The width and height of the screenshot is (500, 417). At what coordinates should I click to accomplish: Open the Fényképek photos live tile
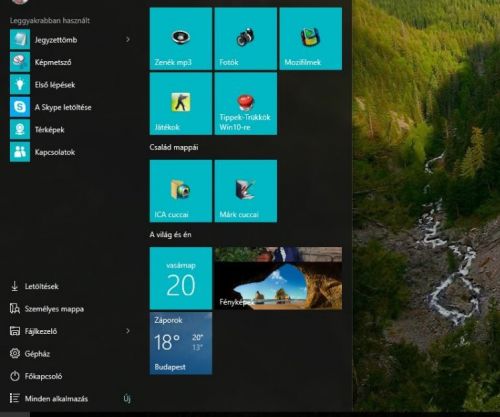tap(278, 278)
